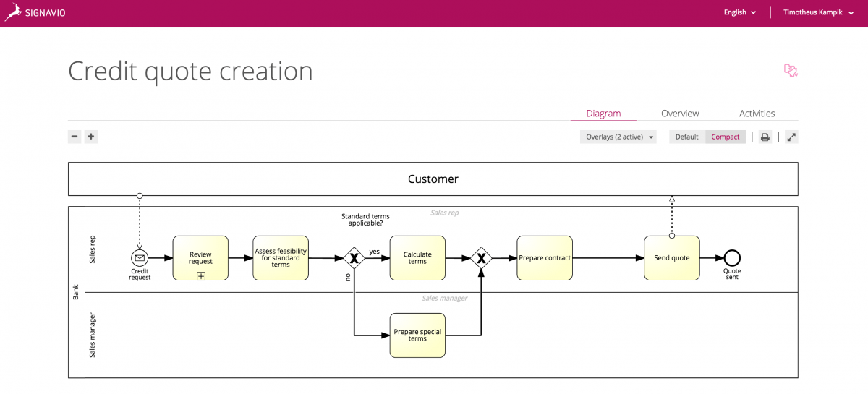Select the Credit request message start event
This screenshot has height=394, width=868.
click(x=140, y=257)
